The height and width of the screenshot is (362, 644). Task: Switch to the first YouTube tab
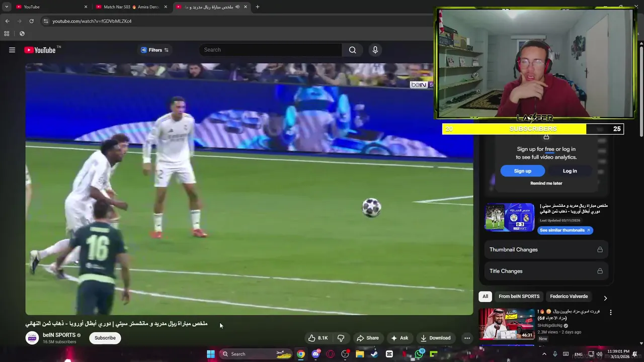point(50,7)
